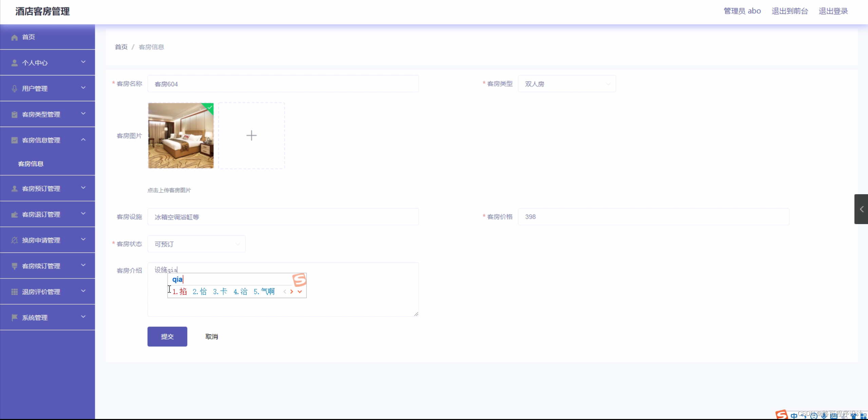This screenshot has width=868, height=420.
Task: Select the flag icon for 系统管理
Action: [x=14, y=317]
